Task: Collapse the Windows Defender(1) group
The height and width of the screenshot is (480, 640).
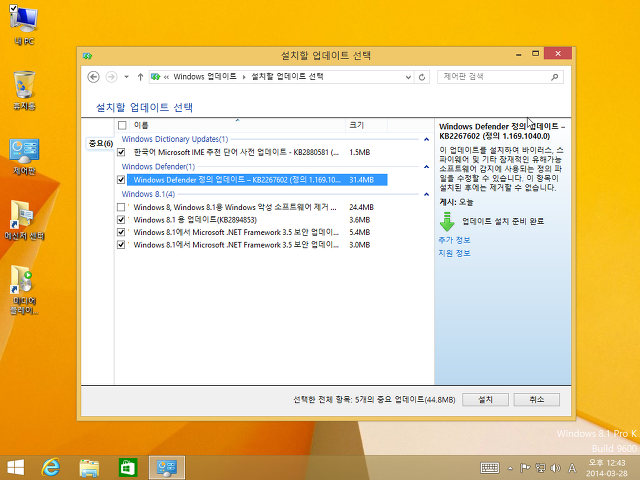Action: [x=426, y=167]
